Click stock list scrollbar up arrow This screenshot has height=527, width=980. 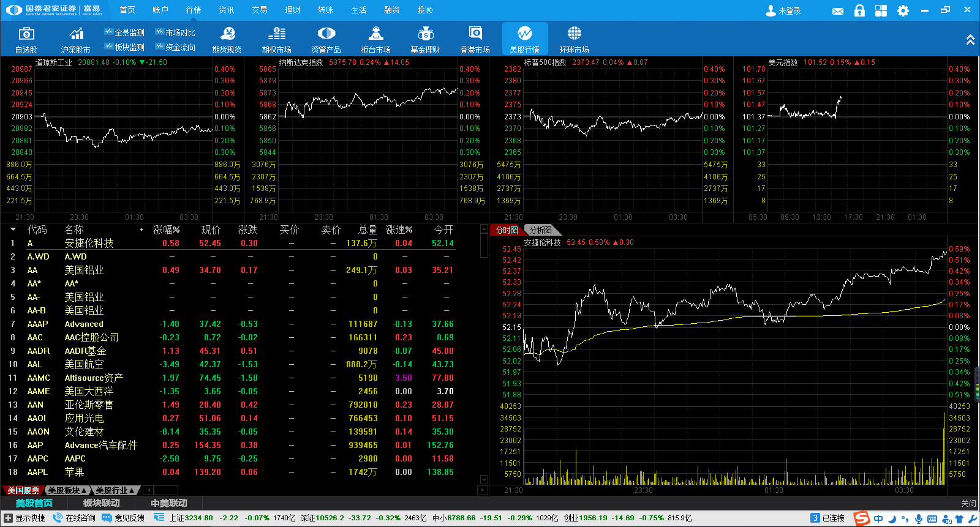(484, 229)
